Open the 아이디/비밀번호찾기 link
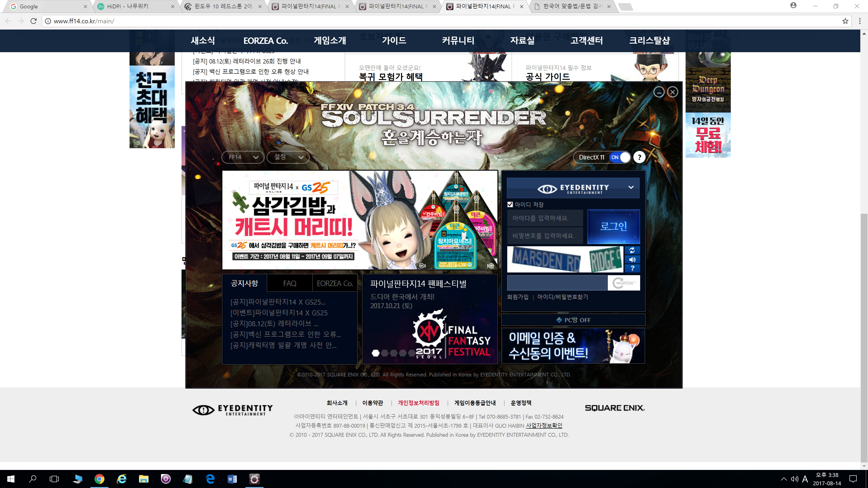 point(562,297)
